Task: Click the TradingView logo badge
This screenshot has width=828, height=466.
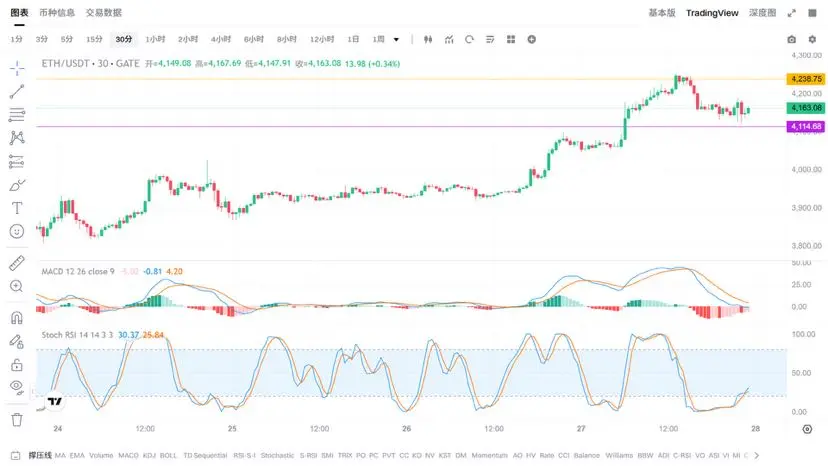Action: point(54,401)
